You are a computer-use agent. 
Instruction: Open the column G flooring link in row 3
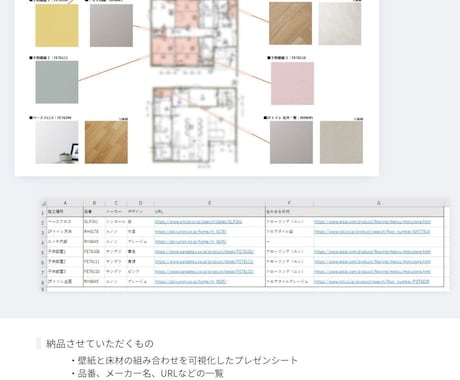tap(372, 232)
